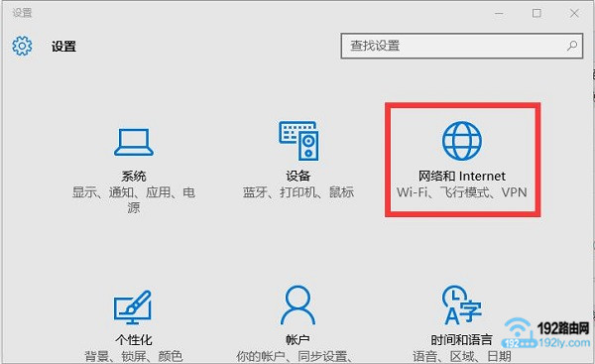The height and width of the screenshot is (364, 595).
Task: Open the System (系统) laptop icon
Action: point(134,143)
